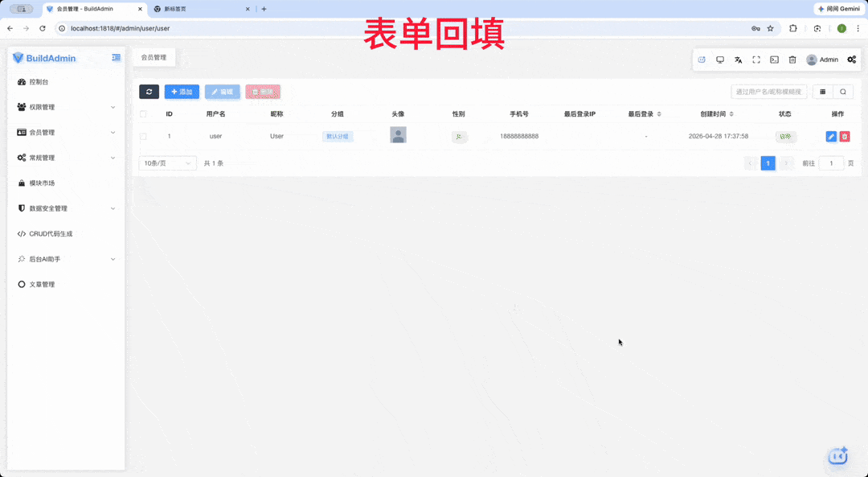
Task: Toggle table column display grid icon
Action: click(823, 92)
